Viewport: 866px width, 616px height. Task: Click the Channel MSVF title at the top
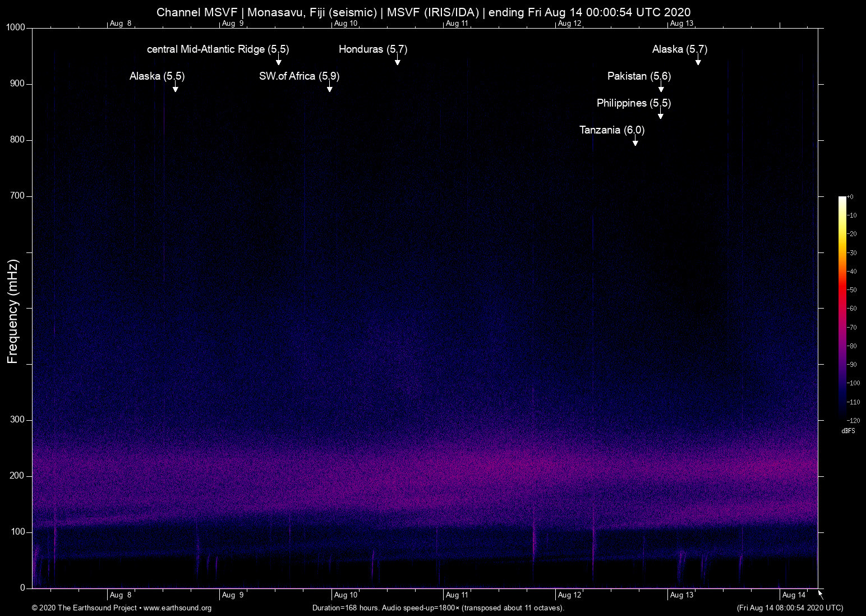(423, 12)
